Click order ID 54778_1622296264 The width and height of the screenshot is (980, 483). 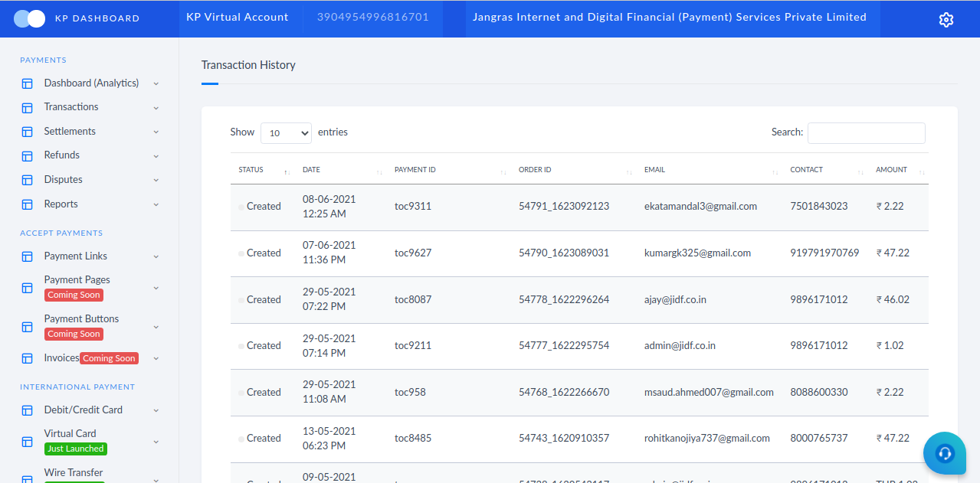(564, 299)
